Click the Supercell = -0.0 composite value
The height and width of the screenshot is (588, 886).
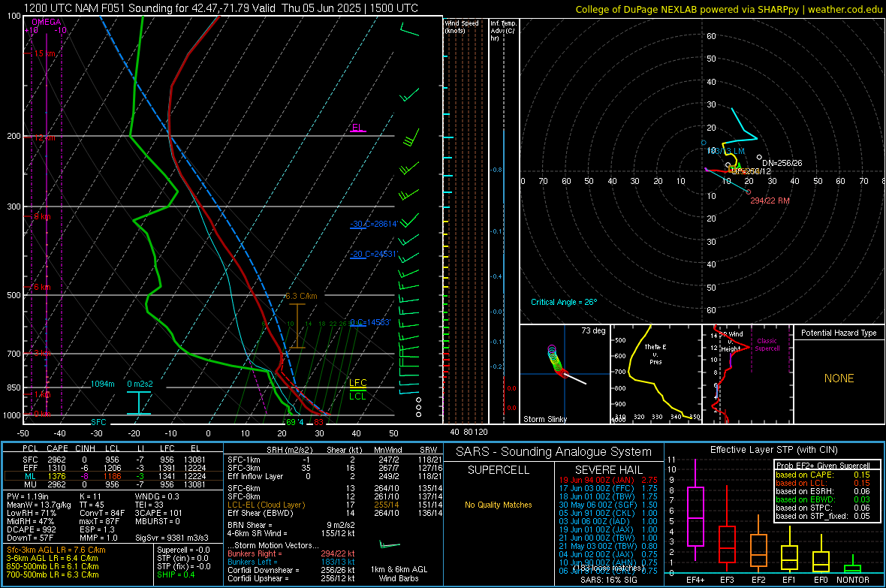click(183, 550)
